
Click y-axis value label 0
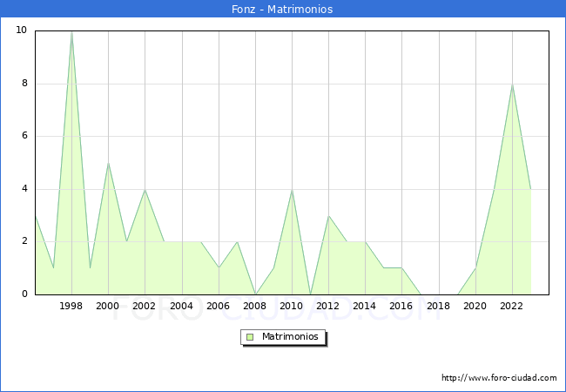click(x=24, y=294)
